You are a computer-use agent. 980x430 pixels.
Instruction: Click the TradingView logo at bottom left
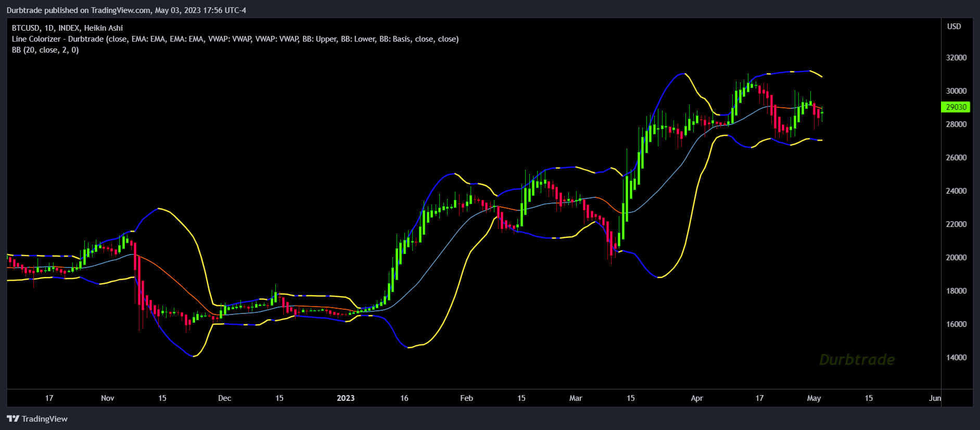tap(37, 419)
